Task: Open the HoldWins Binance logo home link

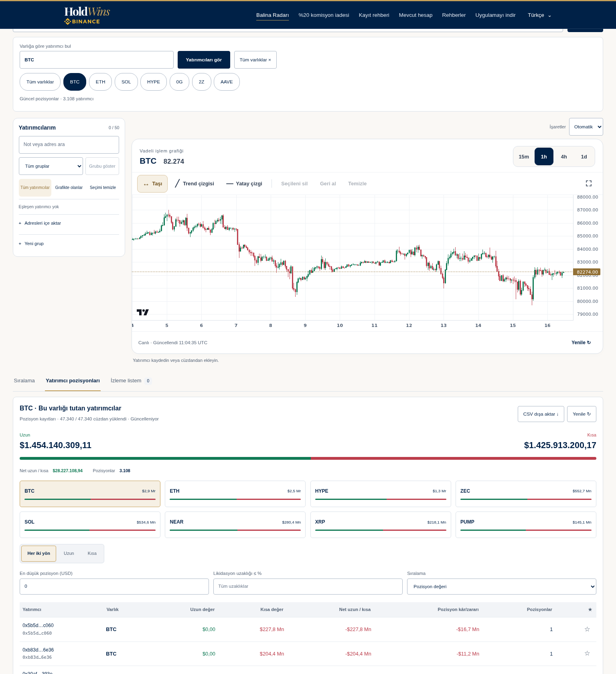Action: 87,15
